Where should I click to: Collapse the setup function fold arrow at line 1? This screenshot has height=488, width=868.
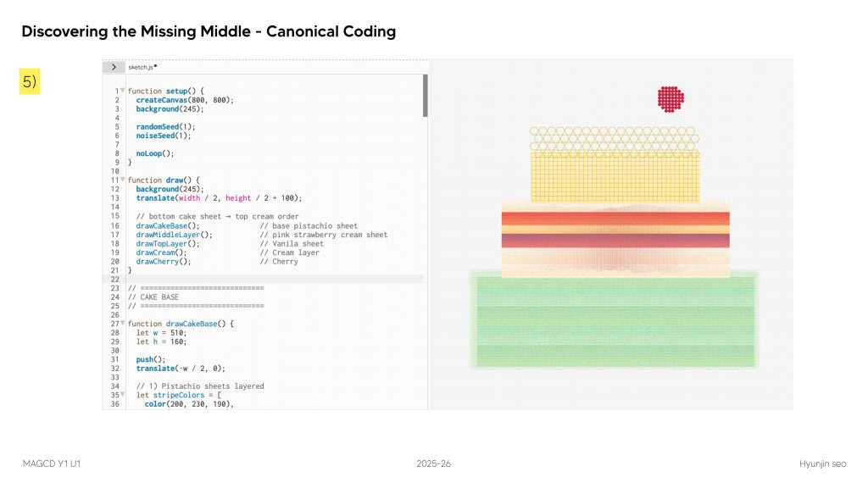[123, 91]
